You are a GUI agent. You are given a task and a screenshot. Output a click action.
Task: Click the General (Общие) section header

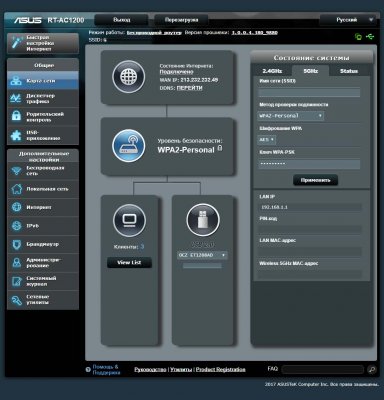[43, 65]
